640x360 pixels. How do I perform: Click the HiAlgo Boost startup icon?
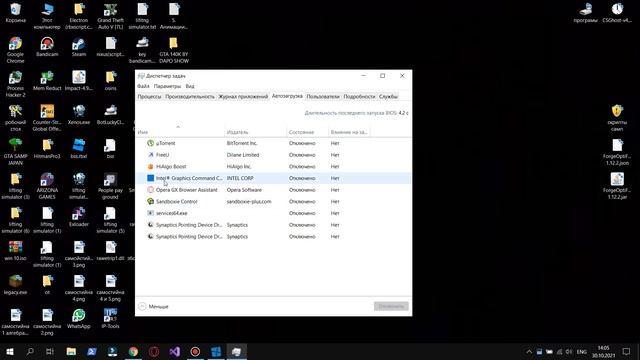(151, 167)
